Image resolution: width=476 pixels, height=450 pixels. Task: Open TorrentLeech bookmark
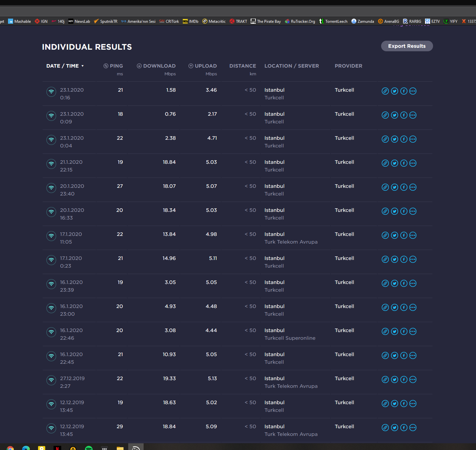point(333,21)
